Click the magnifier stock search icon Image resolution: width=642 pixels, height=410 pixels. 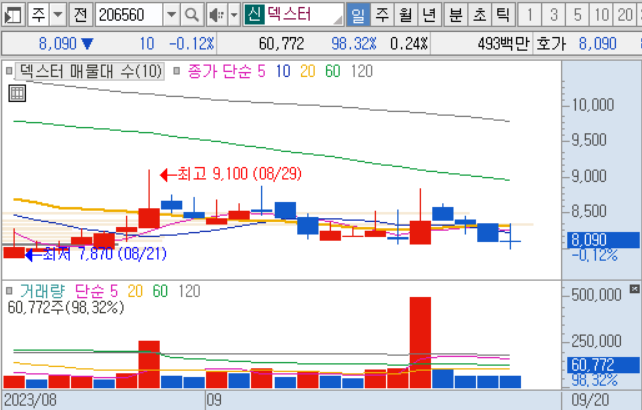coord(192,15)
